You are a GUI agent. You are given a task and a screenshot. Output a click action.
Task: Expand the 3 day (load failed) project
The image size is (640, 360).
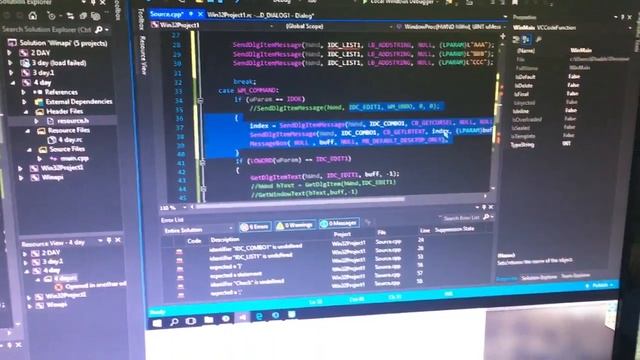click(x=10, y=63)
